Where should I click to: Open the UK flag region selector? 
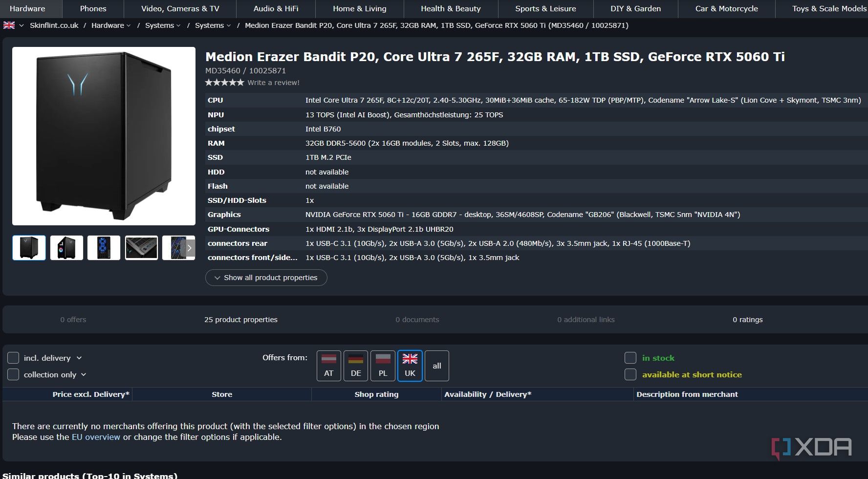(x=13, y=25)
